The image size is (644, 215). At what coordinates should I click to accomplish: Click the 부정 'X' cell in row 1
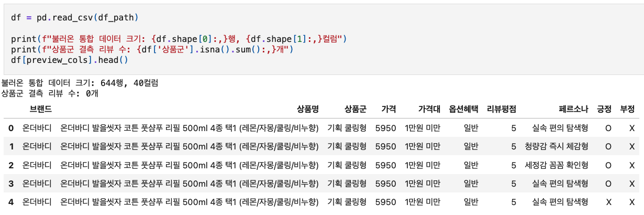click(x=632, y=146)
